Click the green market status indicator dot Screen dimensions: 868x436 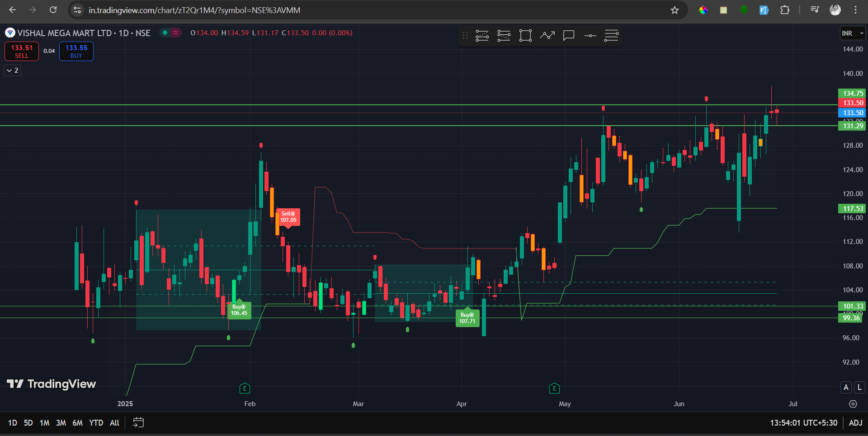pyautogui.click(x=165, y=33)
